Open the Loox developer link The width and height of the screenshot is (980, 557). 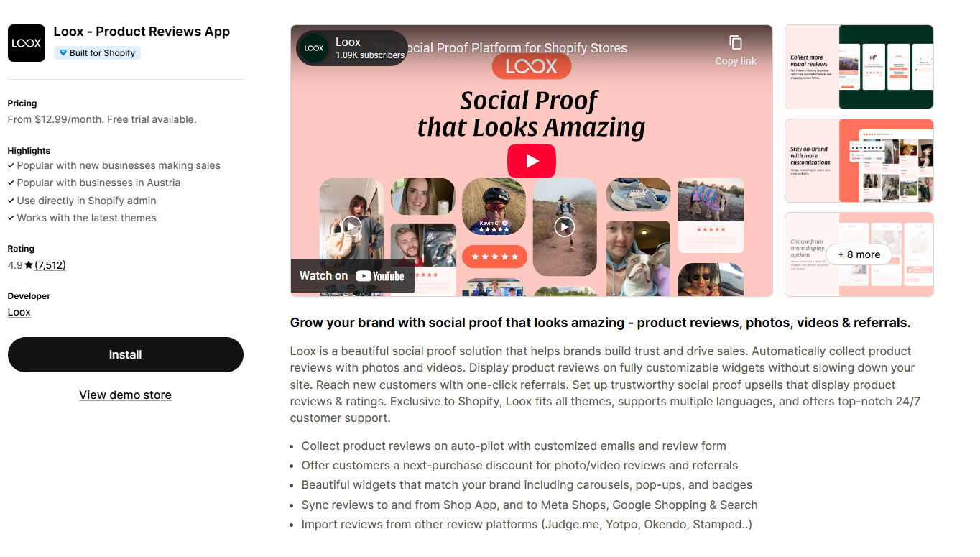click(19, 312)
